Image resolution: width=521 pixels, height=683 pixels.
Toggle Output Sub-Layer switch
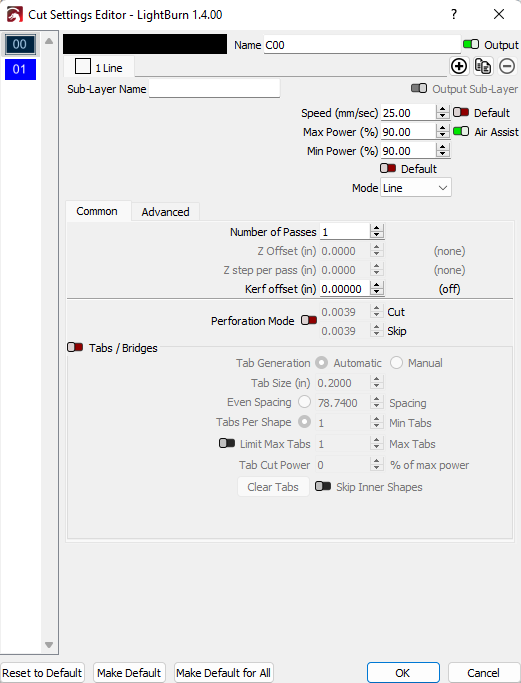(419, 88)
